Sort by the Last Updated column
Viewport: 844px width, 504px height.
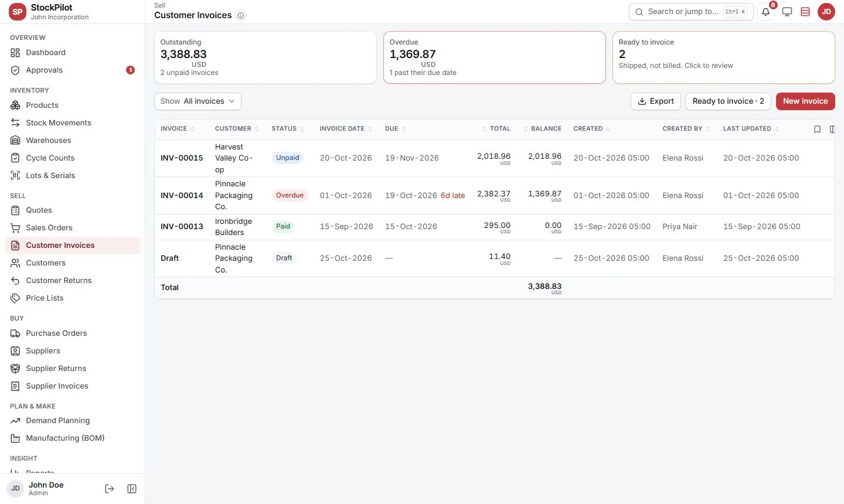tap(751, 129)
